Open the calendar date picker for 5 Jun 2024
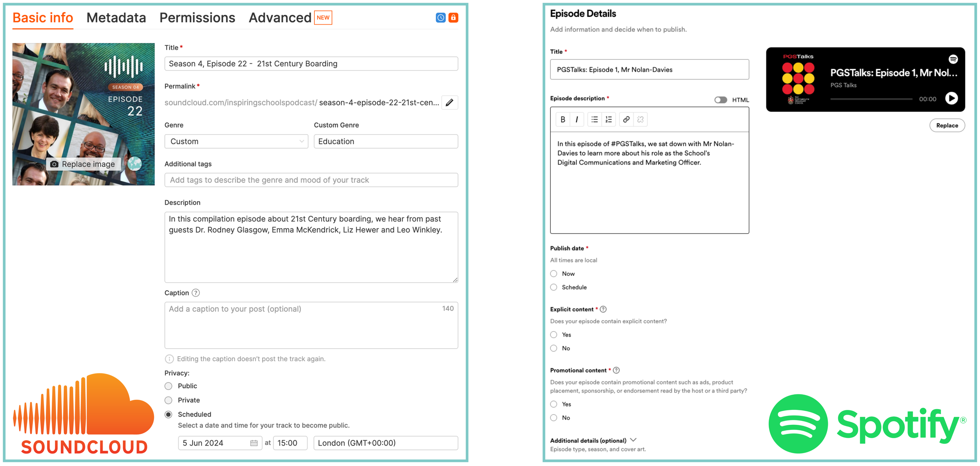This screenshot has width=980, height=466. click(x=254, y=443)
